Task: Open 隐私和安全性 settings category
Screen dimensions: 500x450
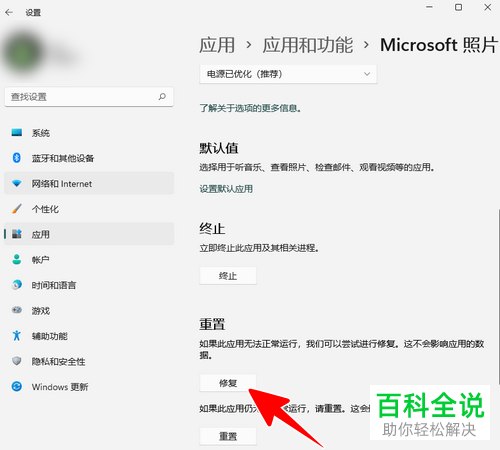Action: click(x=89, y=361)
